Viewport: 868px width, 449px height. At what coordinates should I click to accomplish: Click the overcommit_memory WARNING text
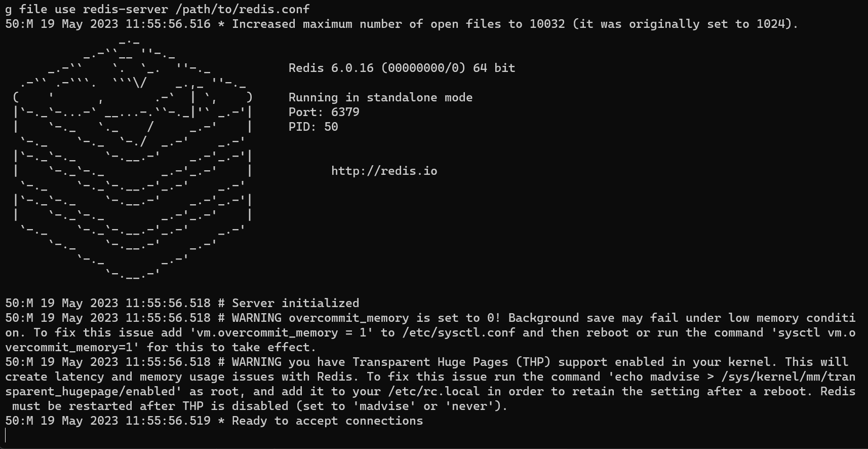430,332
